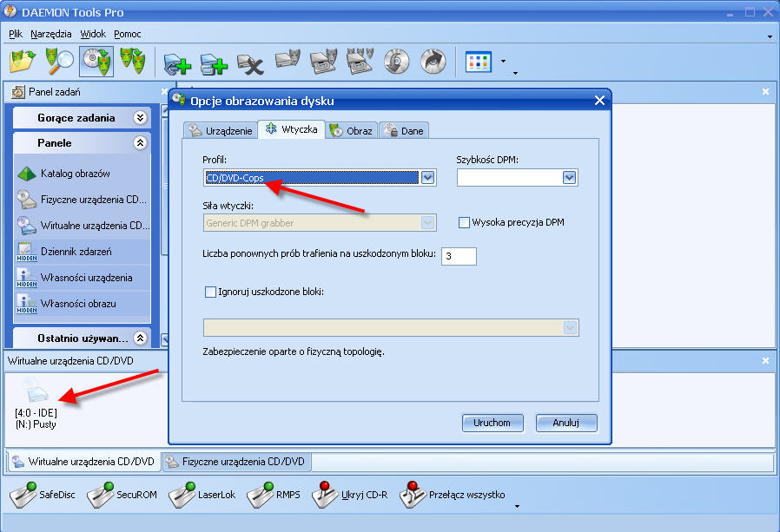Click the add SCSI virtual drive icon
The image size is (780, 532).
[x=214, y=64]
